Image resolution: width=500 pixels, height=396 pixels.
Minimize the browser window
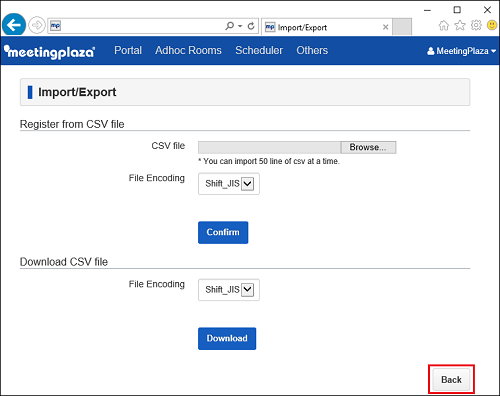point(427,10)
